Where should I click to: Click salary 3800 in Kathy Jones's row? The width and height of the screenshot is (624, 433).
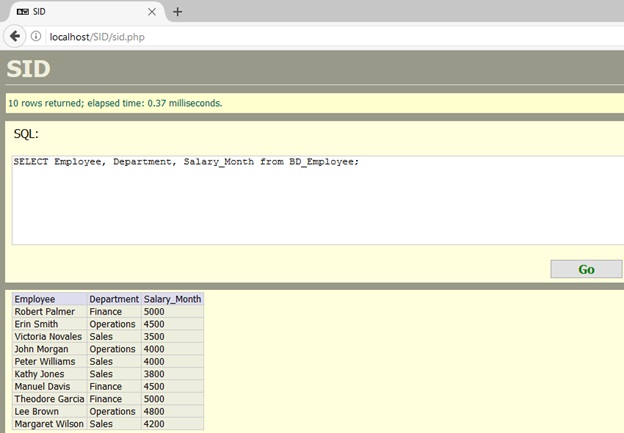click(172, 374)
